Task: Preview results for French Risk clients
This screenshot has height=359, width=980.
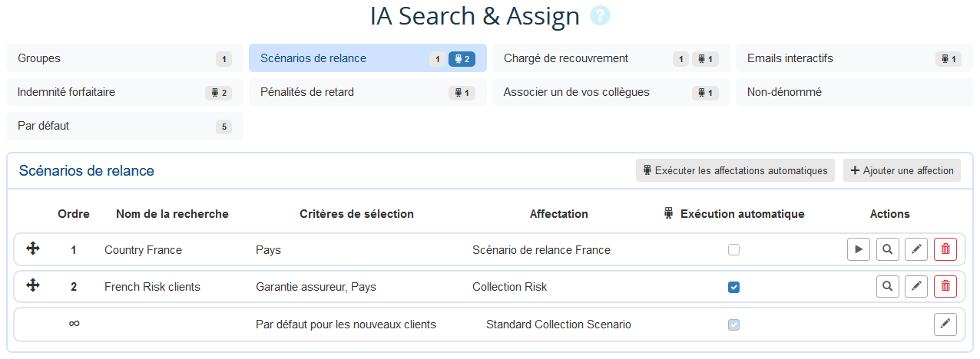Action: click(887, 287)
